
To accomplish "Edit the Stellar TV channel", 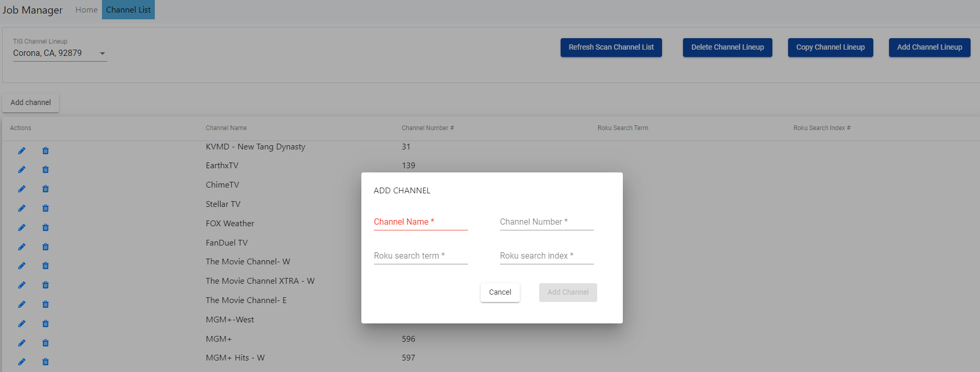I will [x=21, y=208].
